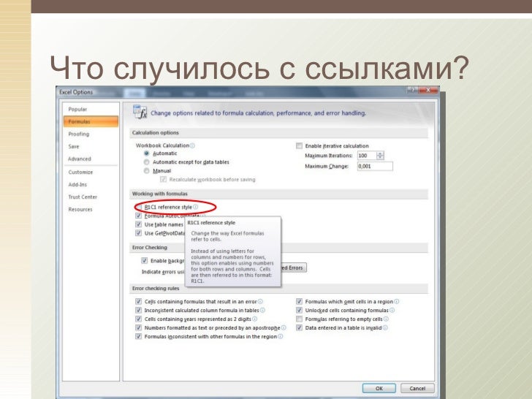The width and height of the screenshot is (532, 399).
Task: Click the Maximum Iterations input field
Action: (x=367, y=156)
